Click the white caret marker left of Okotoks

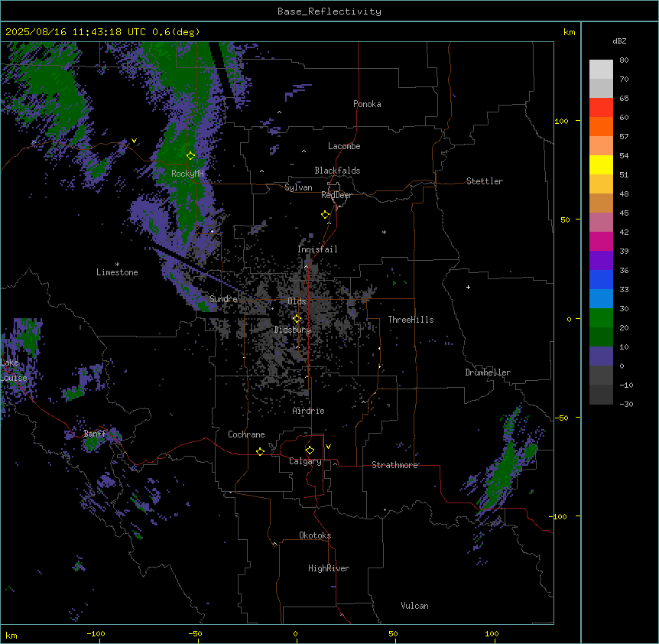275,544
